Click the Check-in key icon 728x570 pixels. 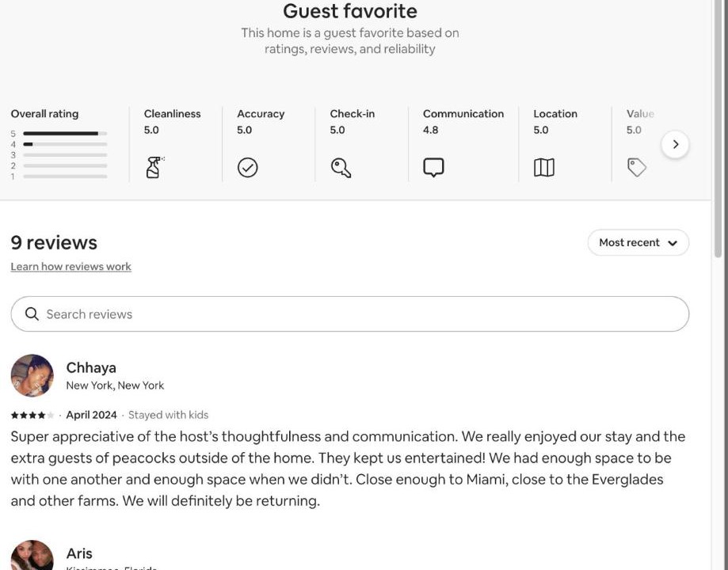pyautogui.click(x=341, y=168)
